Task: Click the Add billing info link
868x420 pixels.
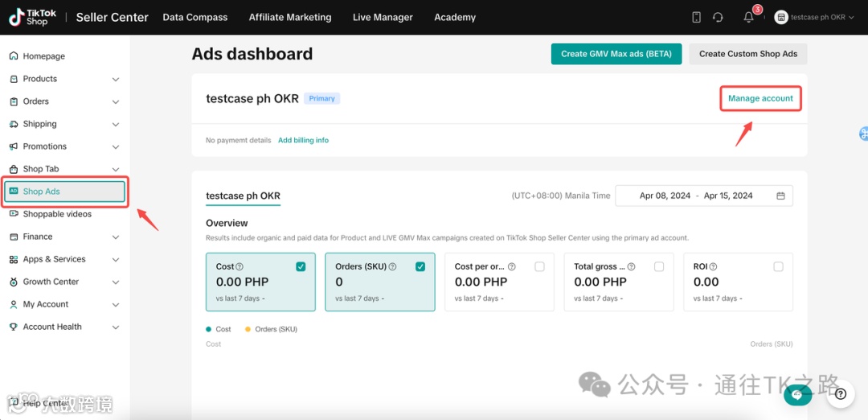Action: click(x=303, y=140)
